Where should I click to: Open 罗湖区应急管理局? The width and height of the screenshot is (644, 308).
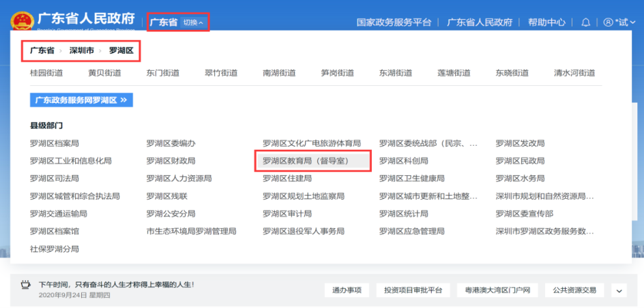(412, 231)
